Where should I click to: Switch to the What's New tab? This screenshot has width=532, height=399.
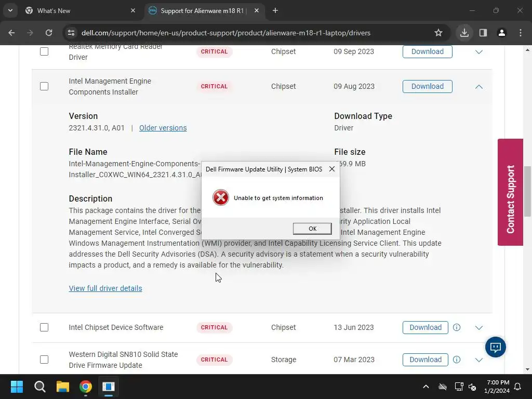click(x=80, y=10)
